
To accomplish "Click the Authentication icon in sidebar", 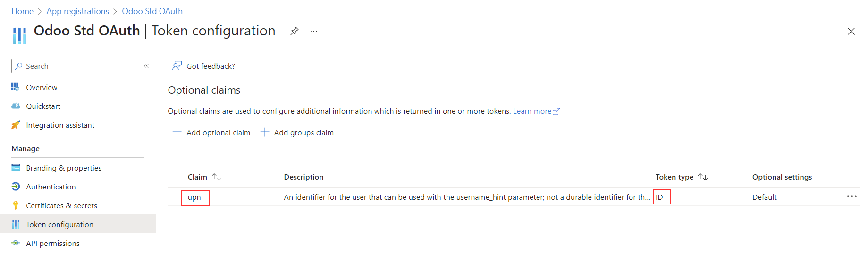I will pyautogui.click(x=16, y=187).
